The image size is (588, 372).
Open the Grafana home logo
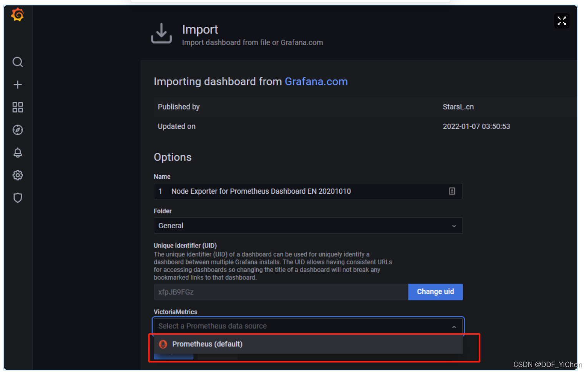[17, 15]
